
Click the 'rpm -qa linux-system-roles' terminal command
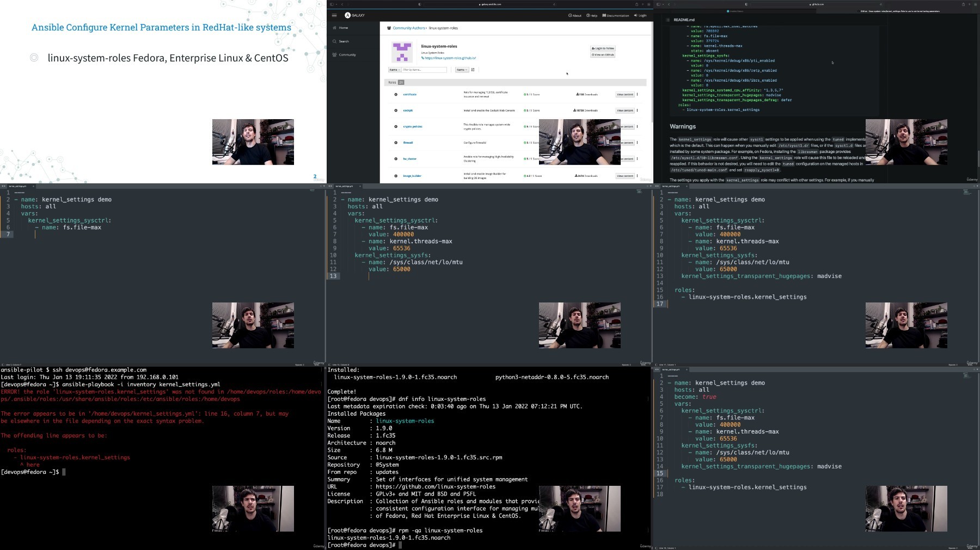(x=440, y=530)
